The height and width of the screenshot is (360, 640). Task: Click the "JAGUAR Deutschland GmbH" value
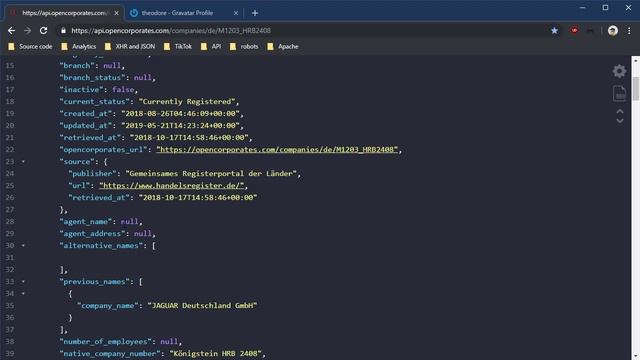pyautogui.click(x=202, y=305)
